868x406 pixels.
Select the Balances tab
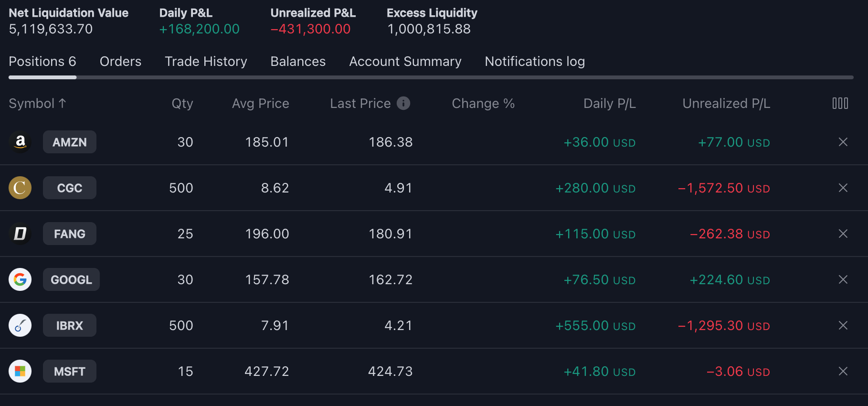pos(298,62)
